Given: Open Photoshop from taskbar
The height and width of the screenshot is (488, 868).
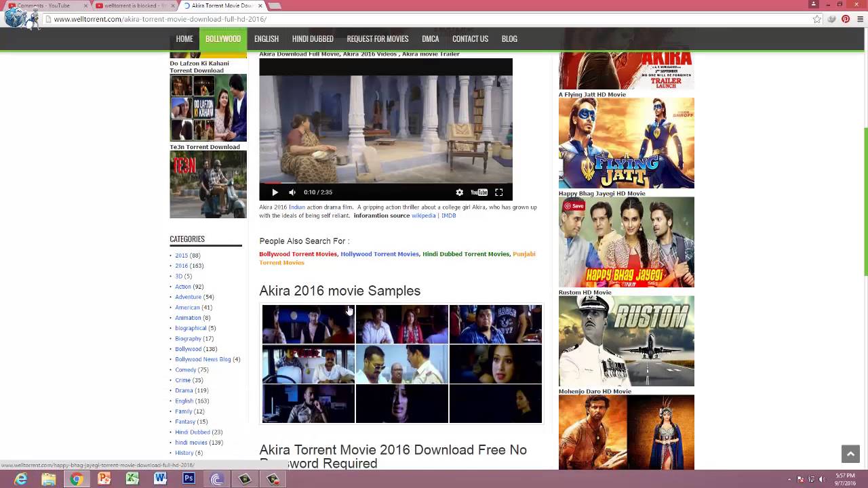Looking at the screenshot, I should point(189,479).
